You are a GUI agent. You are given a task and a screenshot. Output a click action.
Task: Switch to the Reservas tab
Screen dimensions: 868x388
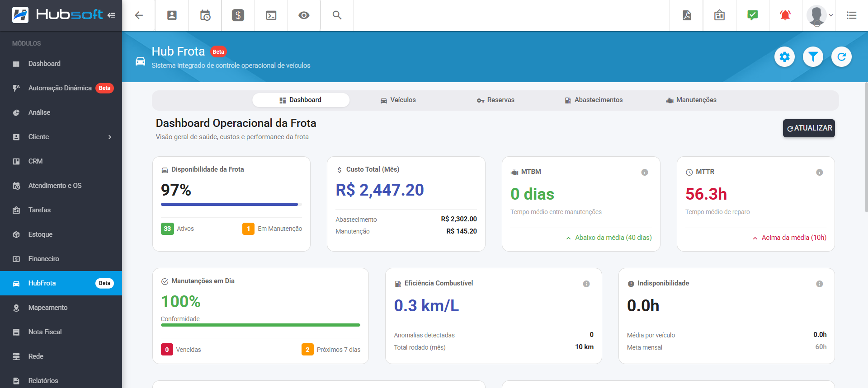pyautogui.click(x=495, y=100)
